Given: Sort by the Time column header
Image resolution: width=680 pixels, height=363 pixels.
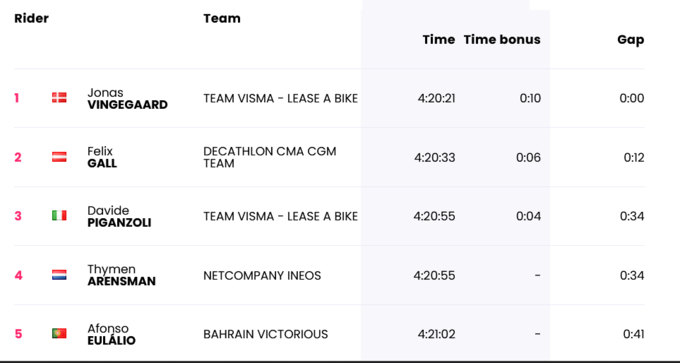Looking at the screenshot, I should click(x=439, y=39).
